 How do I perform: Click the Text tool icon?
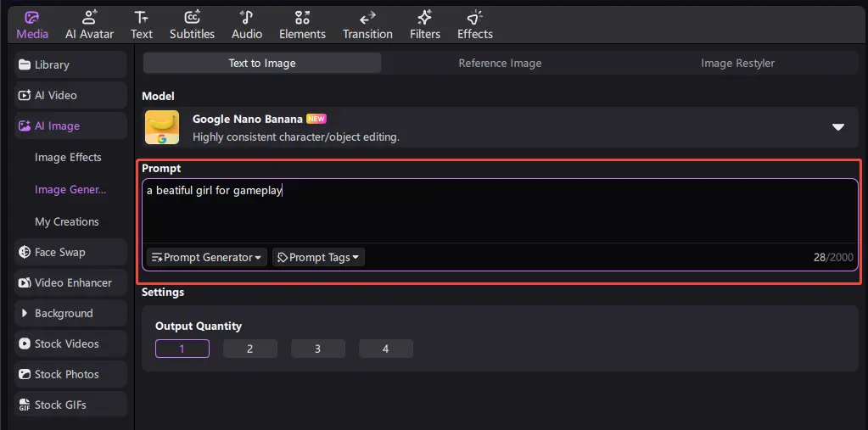(x=142, y=17)
